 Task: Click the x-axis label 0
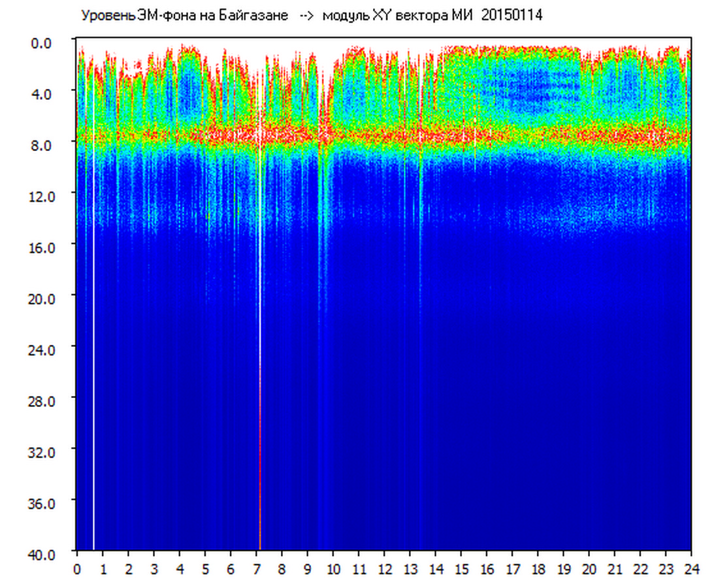(77, 568)
